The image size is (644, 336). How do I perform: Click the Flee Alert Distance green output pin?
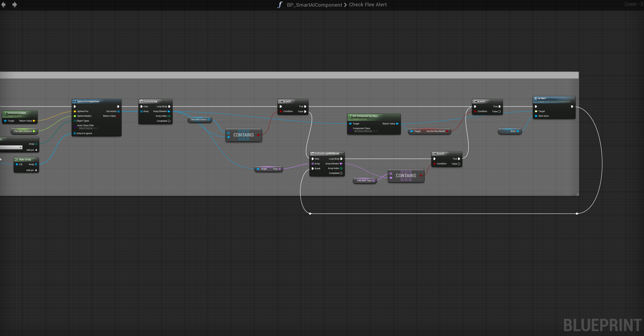[34, 131]
